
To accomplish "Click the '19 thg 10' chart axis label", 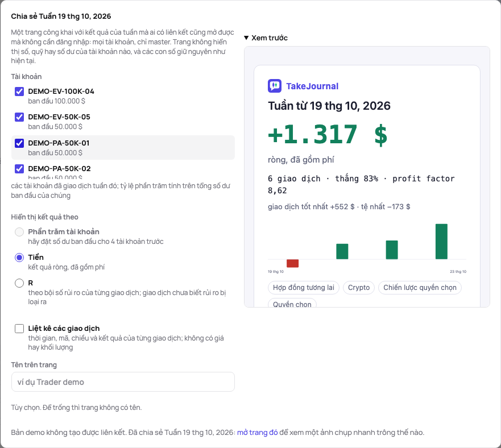I will point(275,272).
